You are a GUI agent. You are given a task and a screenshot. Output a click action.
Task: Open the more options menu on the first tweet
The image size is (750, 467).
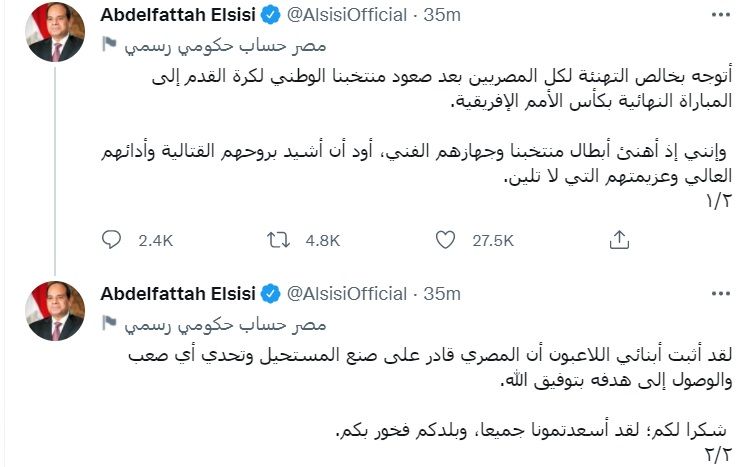coord(720,16)
